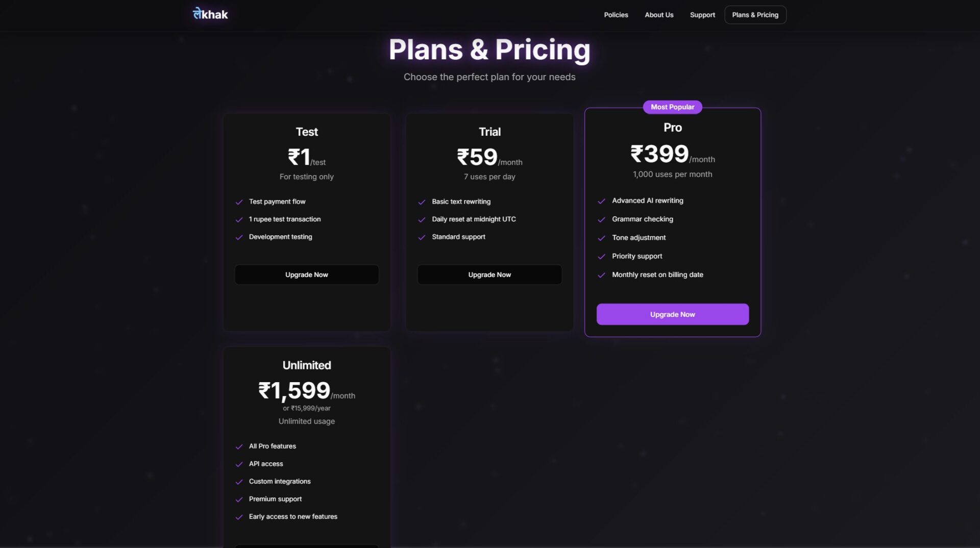Image resolution: width=980 pixels, height=548 pixels.
Task: Select the Plans & Pricing nav button
Action: pyautogui.click(x=755, y=15)
